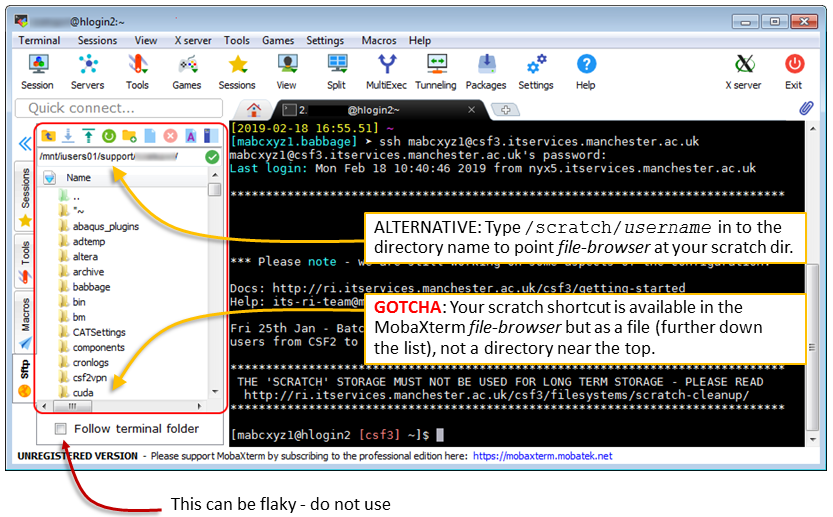Open the Tools menu in the menu bar

(236, 40)
